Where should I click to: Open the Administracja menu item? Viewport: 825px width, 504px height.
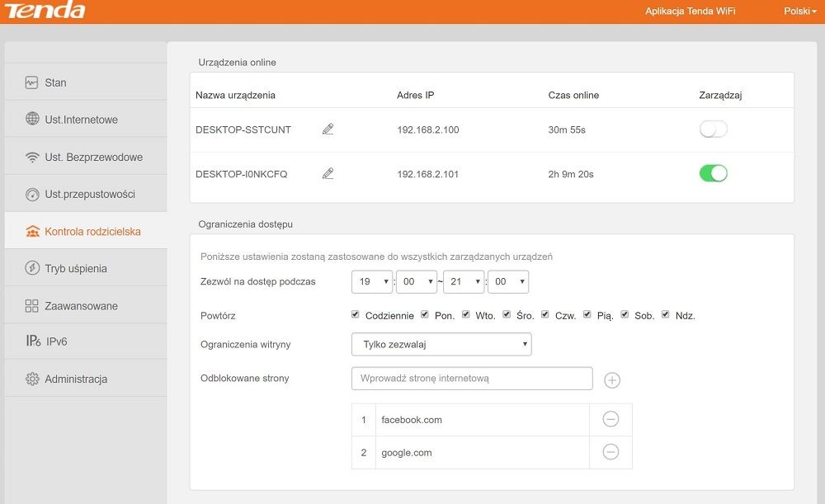click(x=86, y=379)
